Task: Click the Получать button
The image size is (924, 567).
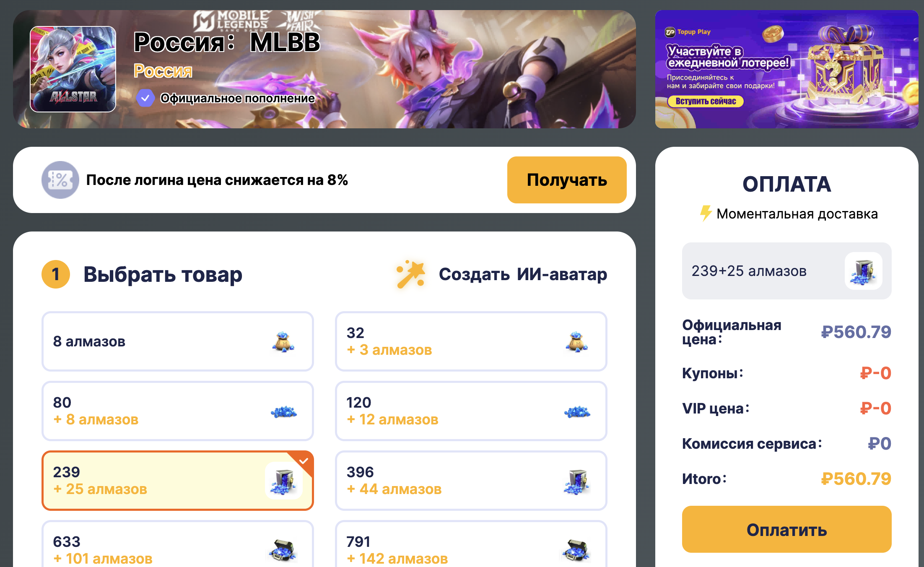Action: [567, 180]
